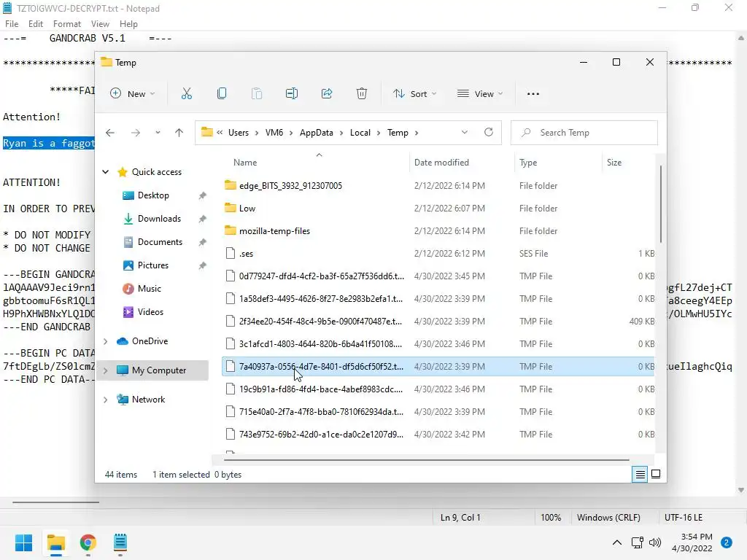Click the Local breadcrumb in address bar
Image resolution: width=747 pixels, height=560 pixels.
coord(360,133)
